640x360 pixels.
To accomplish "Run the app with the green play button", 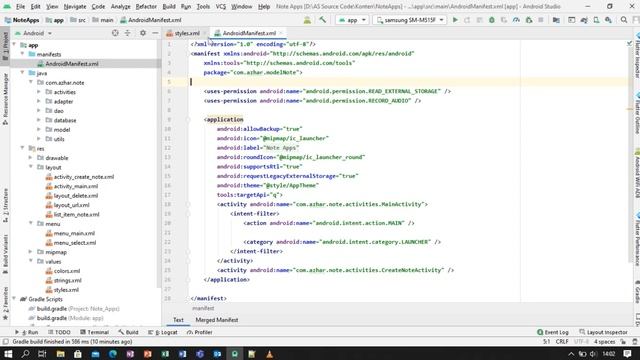I will click(x=455, y=20).
